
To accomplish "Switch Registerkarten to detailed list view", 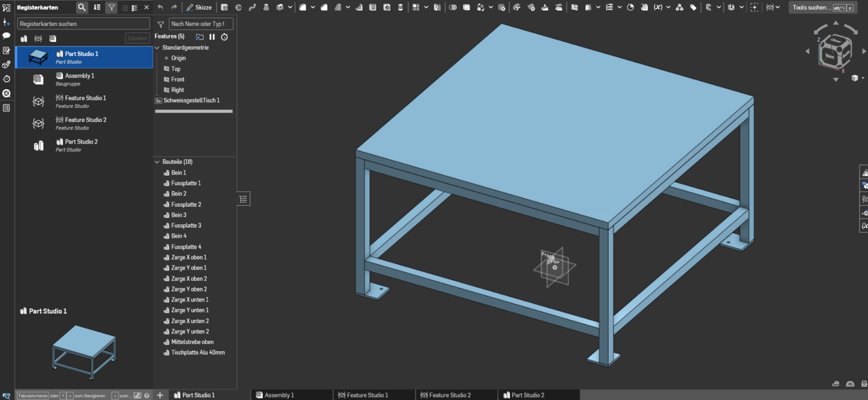I will pos(134,7).
